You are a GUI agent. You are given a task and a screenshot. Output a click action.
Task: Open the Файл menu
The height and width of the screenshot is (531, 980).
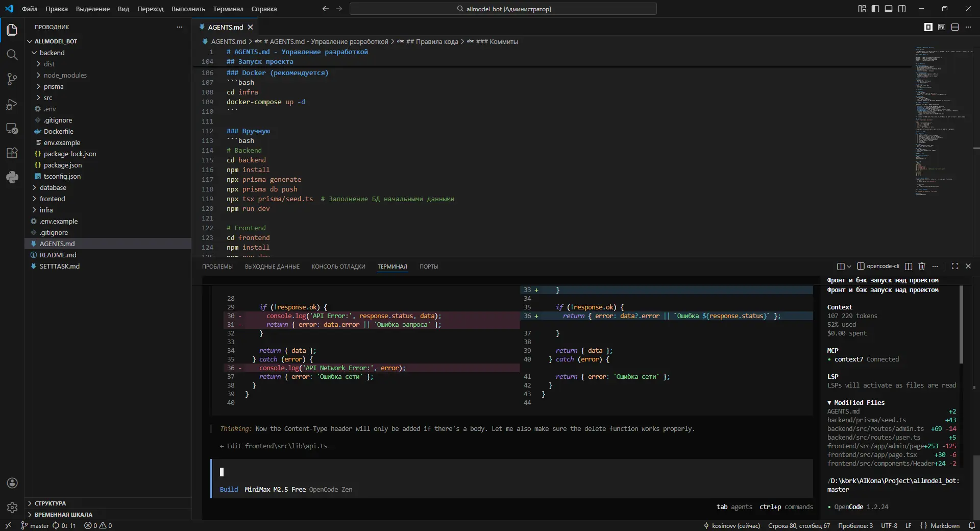click(x=30, y=9)
